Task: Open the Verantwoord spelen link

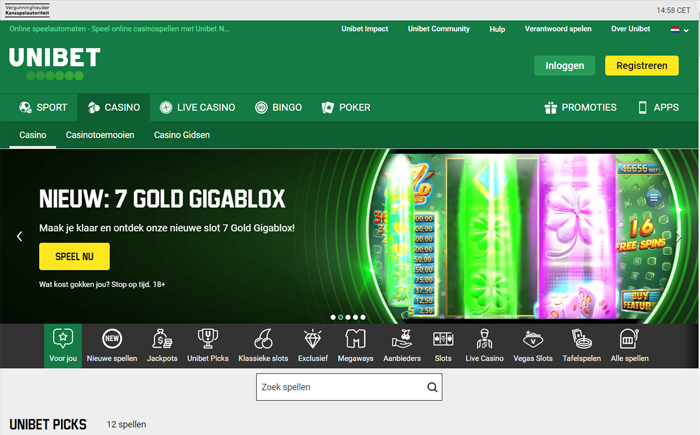Action: point(558,29)
